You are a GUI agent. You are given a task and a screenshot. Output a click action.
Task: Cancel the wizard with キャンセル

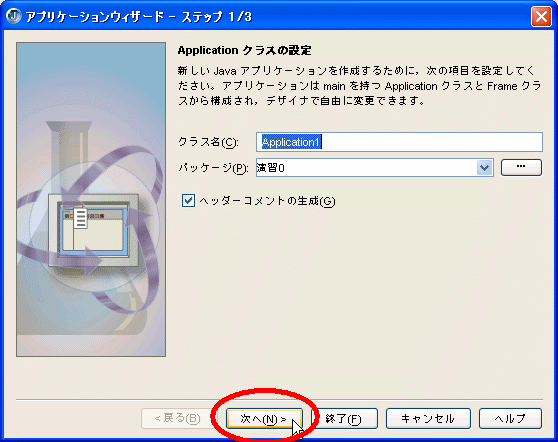[x=428, y=419]
